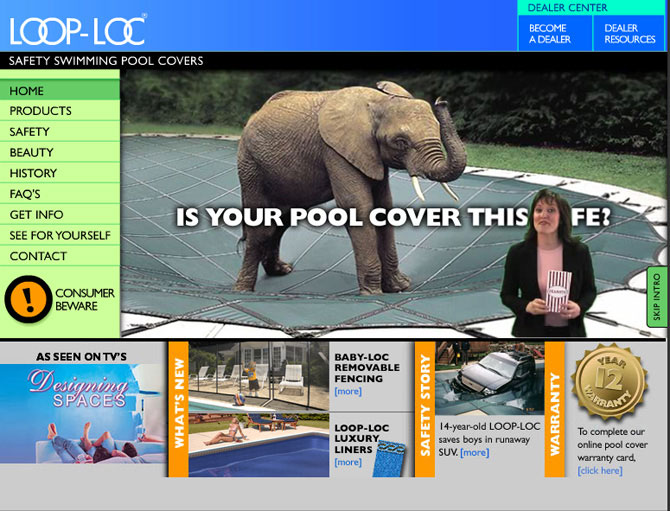Click the Skip Intro tab
This screenshot has height=511, width=670.
click(x=657, y=297)
